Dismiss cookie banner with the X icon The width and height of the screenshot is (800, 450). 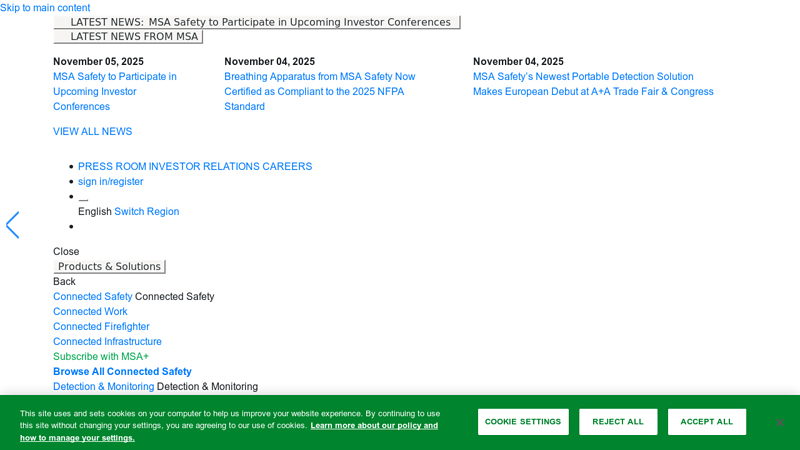(780, 422)
